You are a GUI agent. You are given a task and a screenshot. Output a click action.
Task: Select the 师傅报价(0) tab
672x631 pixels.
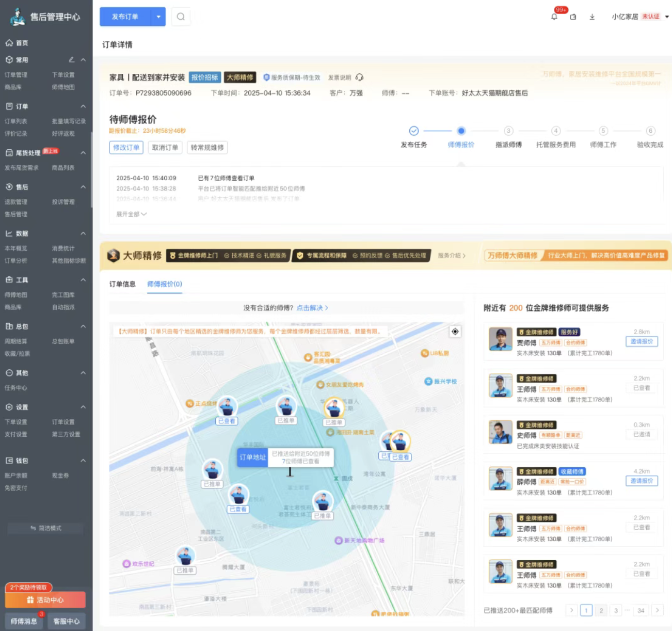[165, 284]
